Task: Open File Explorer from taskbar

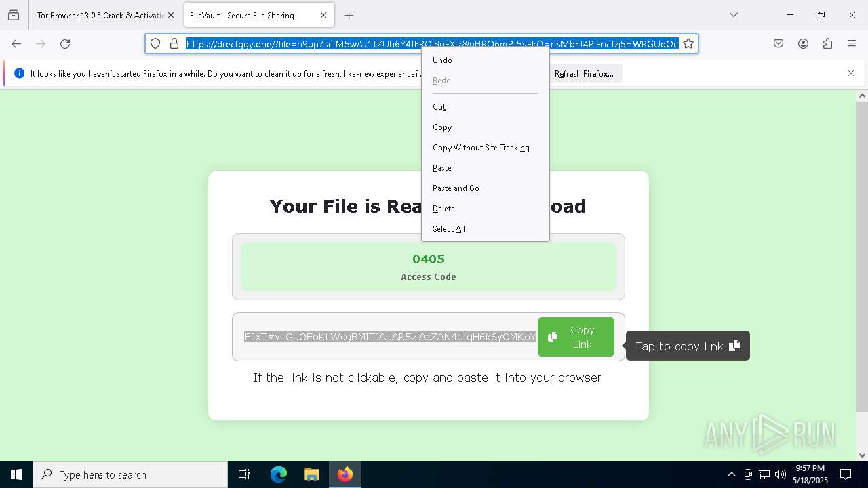Action: point(311,474)
